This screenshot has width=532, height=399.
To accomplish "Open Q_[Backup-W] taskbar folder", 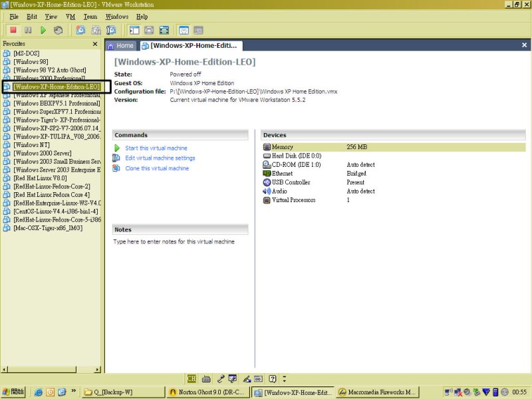I will pos(123,392).
